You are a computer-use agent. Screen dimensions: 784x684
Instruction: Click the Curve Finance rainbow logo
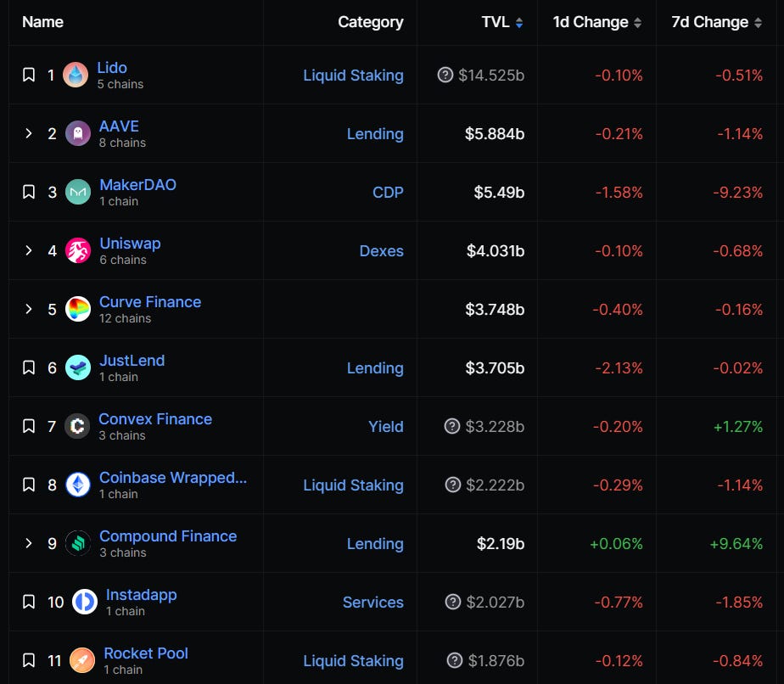click(x=78, y=309)
